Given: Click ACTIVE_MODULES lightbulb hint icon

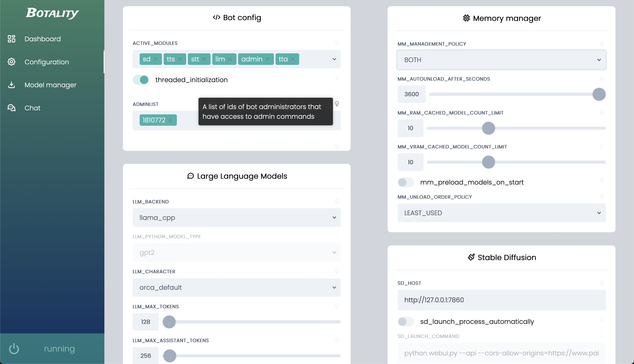Looking at the screenshot, I should [337, 43].
